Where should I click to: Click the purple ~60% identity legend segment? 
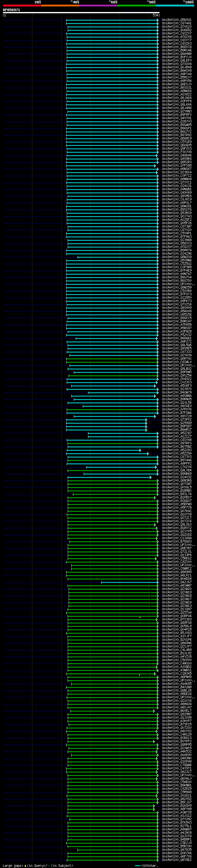tap(99, 6)
